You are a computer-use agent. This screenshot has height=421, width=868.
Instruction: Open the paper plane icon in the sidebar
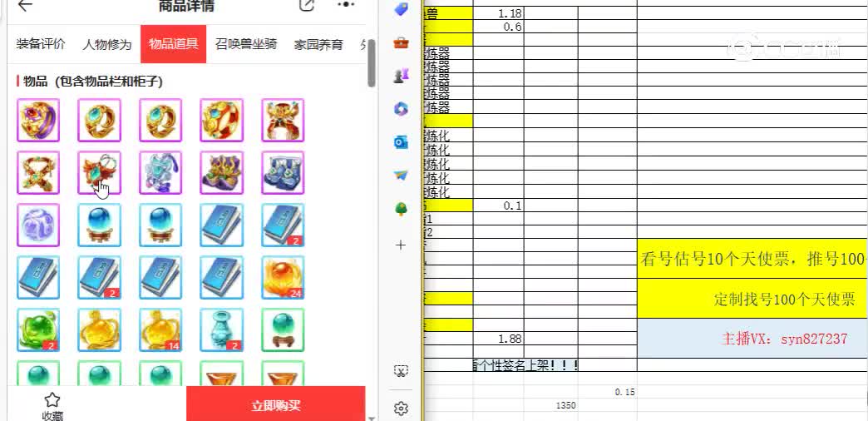click(x=401, y=175)
